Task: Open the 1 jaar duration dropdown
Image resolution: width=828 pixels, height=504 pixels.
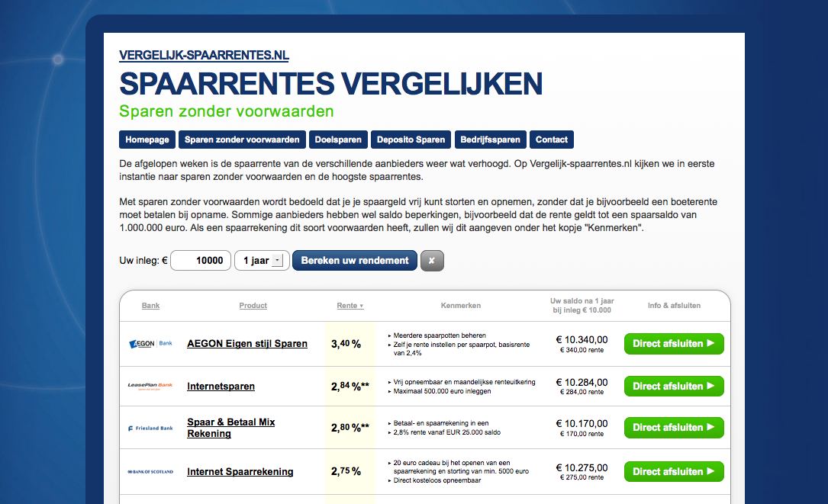Action: 262,261
